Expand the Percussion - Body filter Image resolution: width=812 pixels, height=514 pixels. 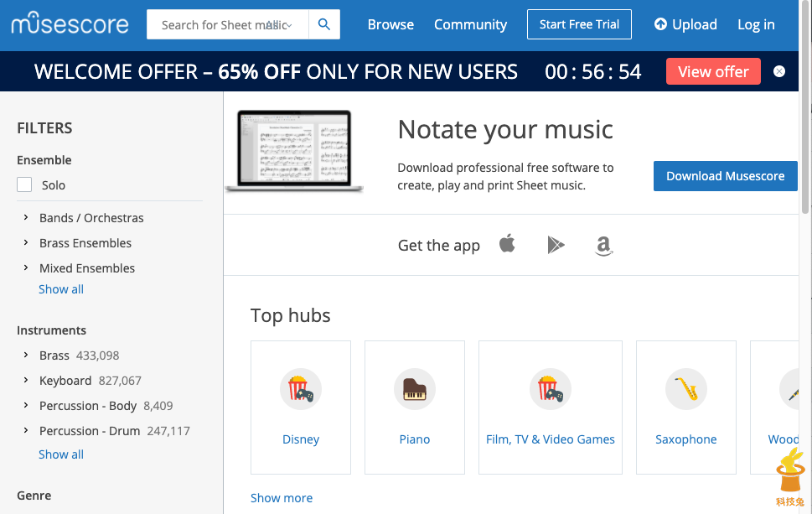(x=26, y=405)
